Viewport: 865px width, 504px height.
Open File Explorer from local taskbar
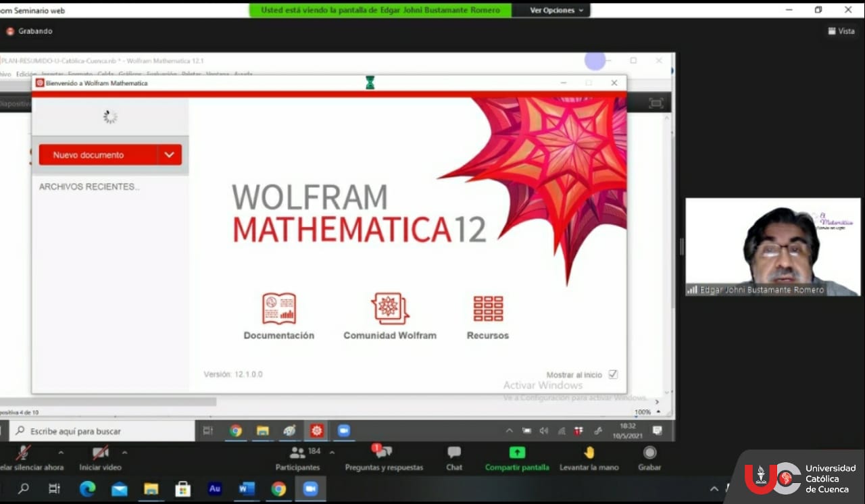[x=151, y=489]
